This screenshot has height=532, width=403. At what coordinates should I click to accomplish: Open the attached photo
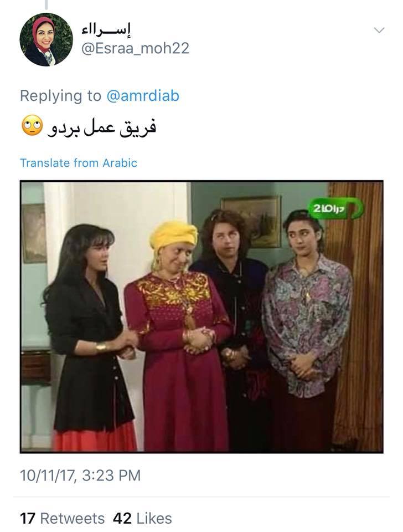pos(201,317)
